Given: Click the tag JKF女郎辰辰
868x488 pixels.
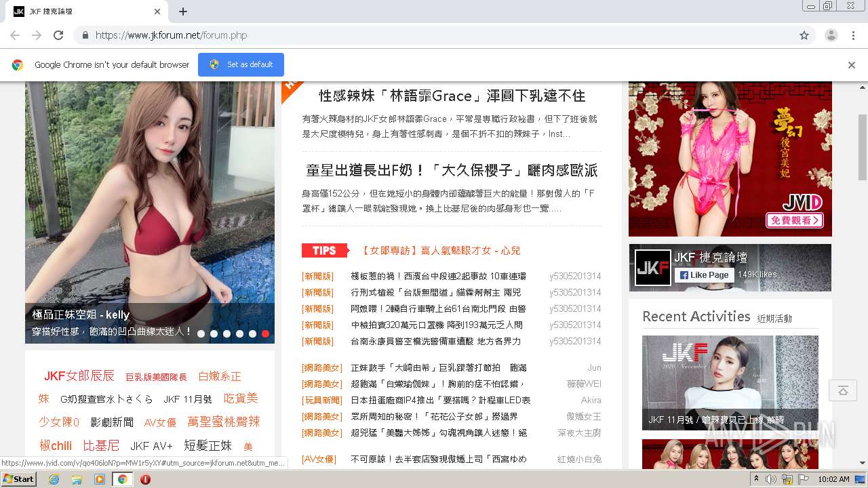Looking at the screenshot, I should coord(79,375).
